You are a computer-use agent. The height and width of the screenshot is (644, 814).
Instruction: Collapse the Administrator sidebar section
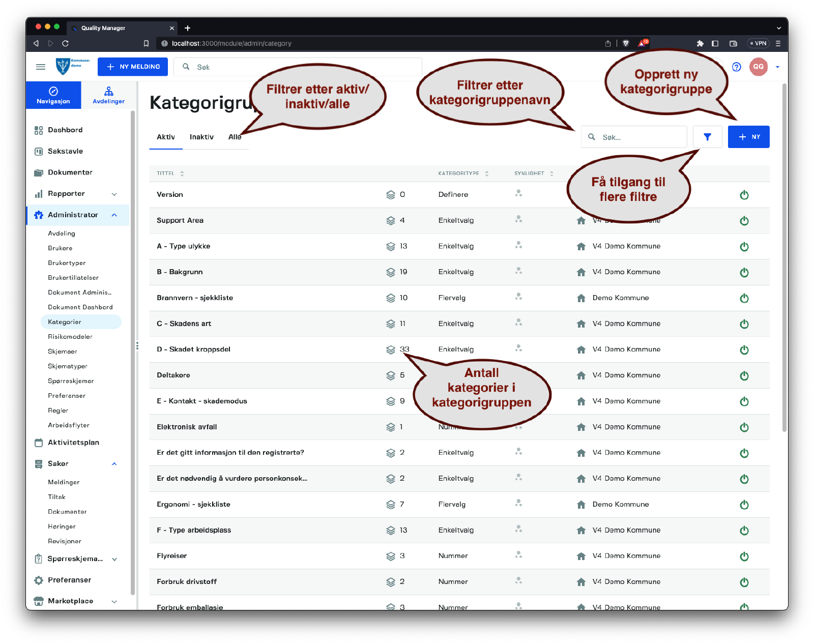114,215
